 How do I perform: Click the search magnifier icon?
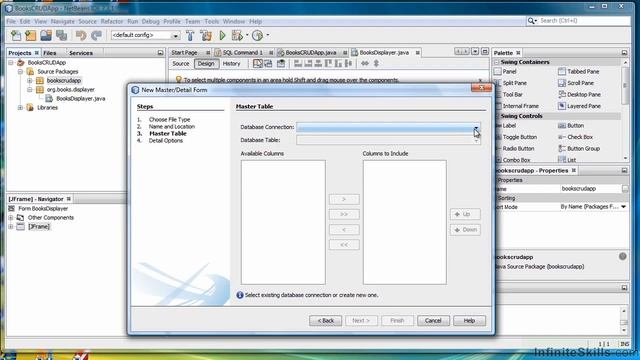(531, 20)
